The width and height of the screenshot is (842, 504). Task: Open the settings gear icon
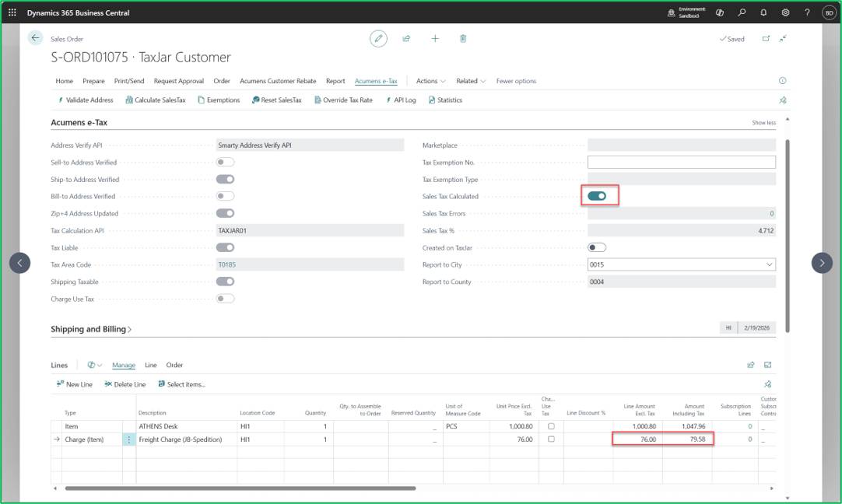click(786, 12)
